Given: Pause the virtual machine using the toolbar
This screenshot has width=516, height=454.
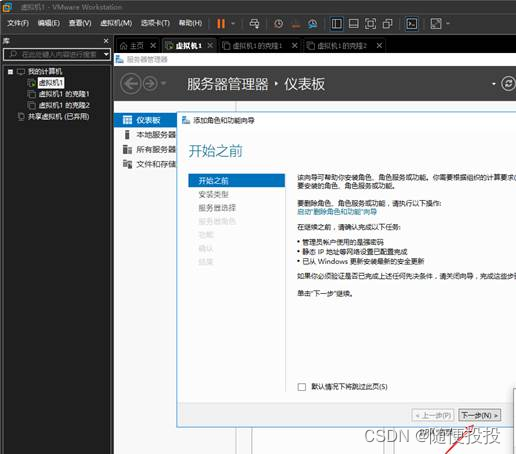Looking at the screenshot, I should (221, 24).
